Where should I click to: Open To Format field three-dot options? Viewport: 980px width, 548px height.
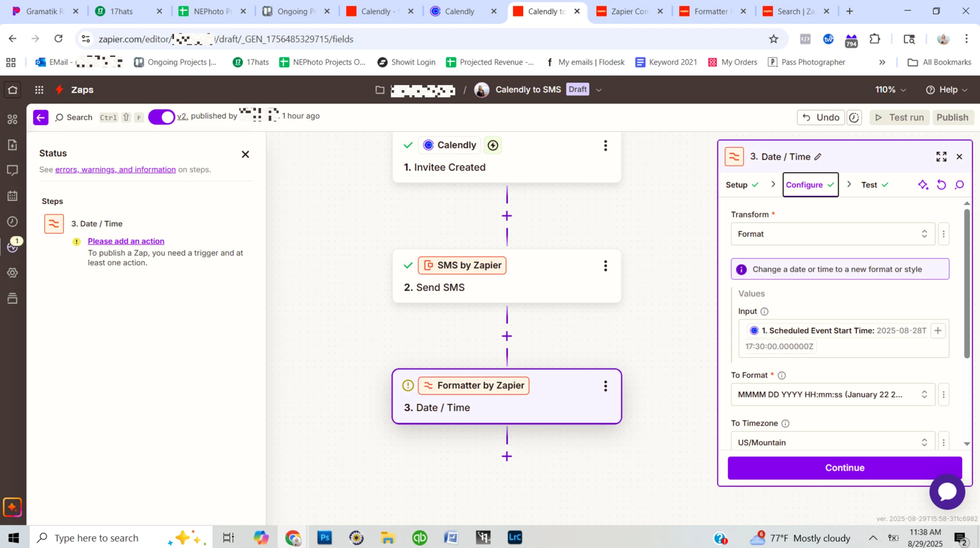[944, 394]
